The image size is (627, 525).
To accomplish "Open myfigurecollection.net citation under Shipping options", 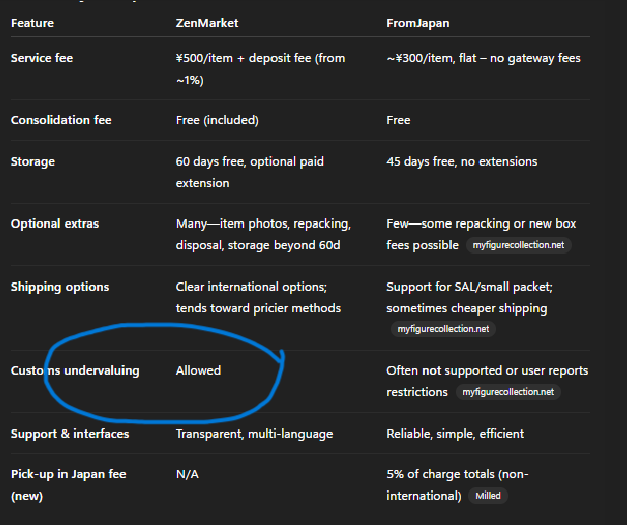I will [443, 329].
